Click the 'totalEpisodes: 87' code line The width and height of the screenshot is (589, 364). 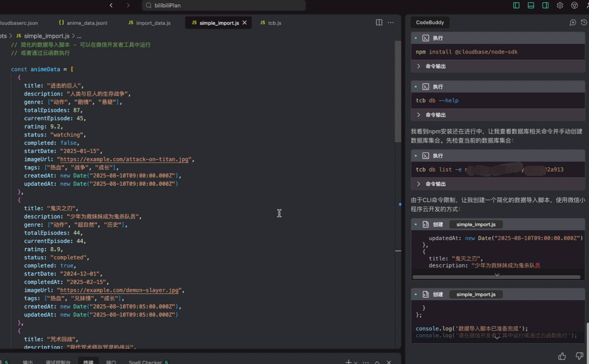(53, 110)
